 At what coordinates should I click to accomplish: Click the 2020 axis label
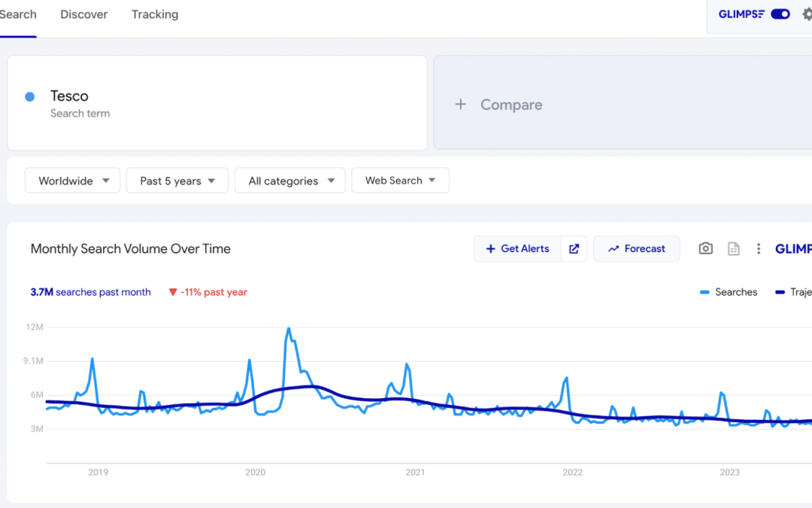point(256,472)
